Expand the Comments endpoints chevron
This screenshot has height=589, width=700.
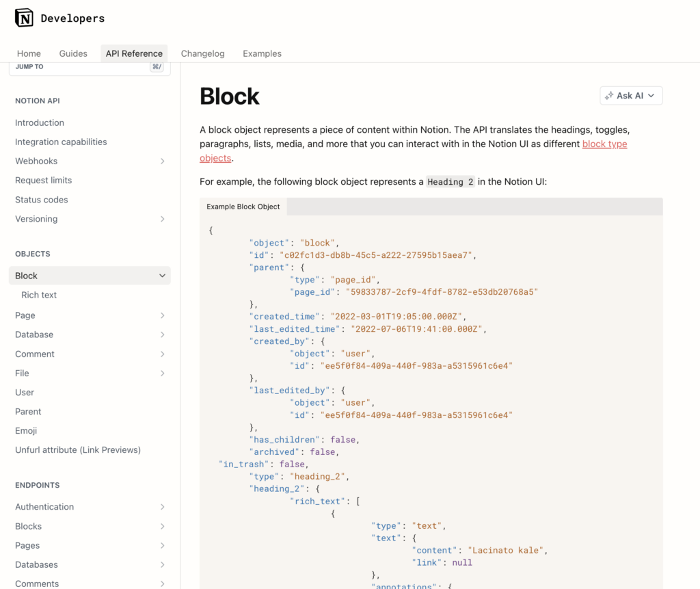pyautogui.click(x=163, y=584)
